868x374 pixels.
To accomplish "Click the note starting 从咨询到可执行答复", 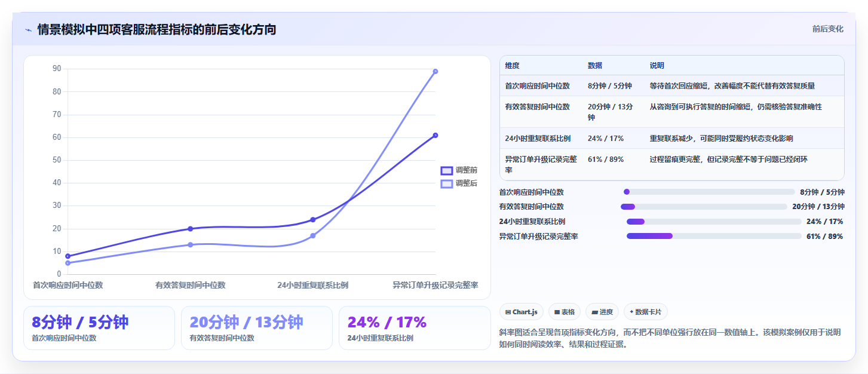I will (x=736, y=107).
